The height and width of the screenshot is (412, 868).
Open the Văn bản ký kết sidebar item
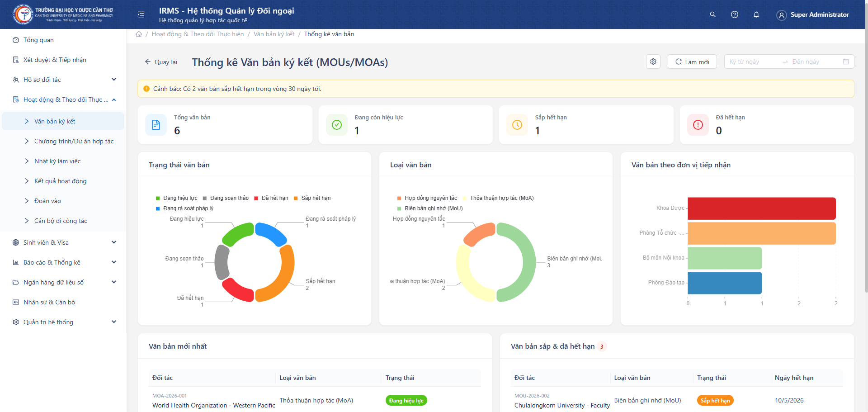coord(54,121)
